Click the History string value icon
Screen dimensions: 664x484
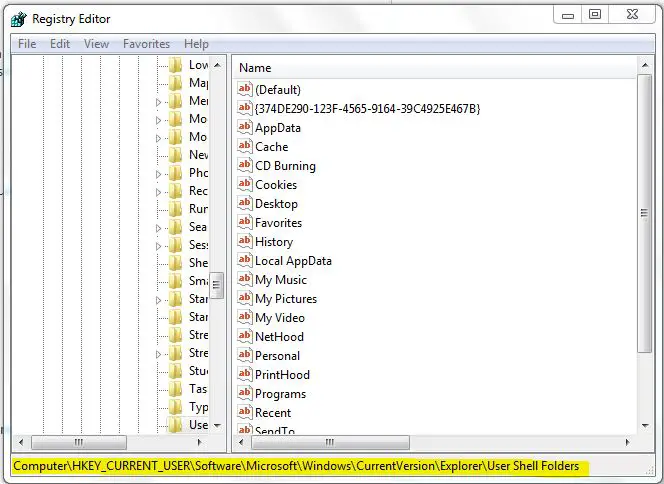(x=245, y=241)
